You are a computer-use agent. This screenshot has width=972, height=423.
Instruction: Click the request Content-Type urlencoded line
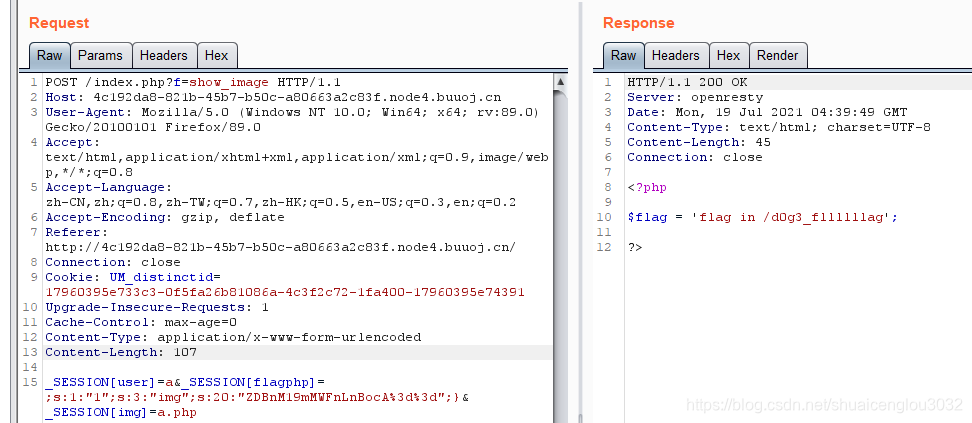(233, 337)
